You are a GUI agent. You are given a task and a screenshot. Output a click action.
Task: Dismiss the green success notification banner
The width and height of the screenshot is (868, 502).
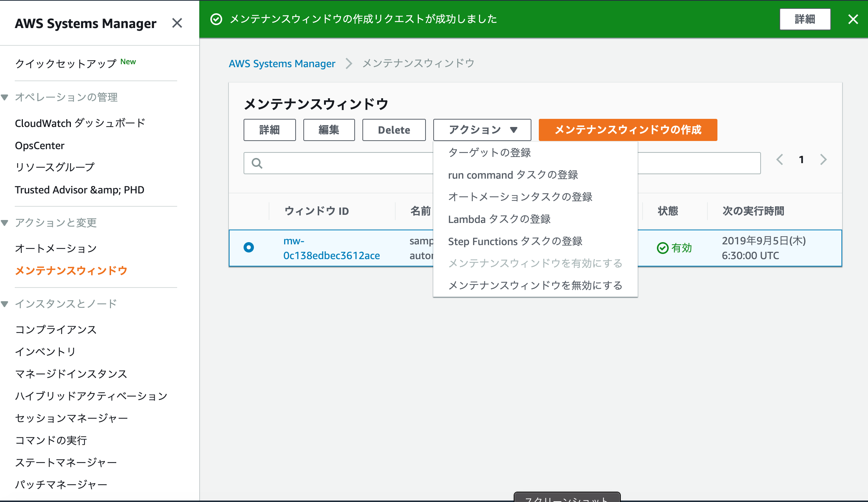point(853,19)
